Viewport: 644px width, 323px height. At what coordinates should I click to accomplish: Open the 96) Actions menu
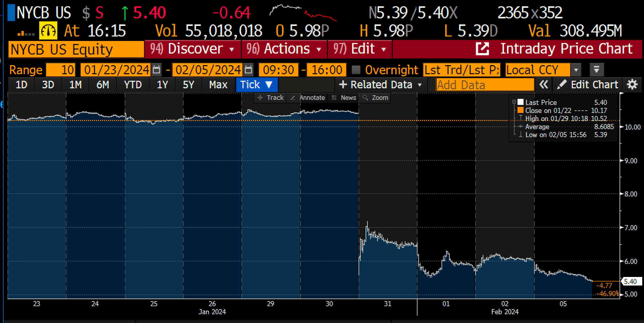(284, 49)
